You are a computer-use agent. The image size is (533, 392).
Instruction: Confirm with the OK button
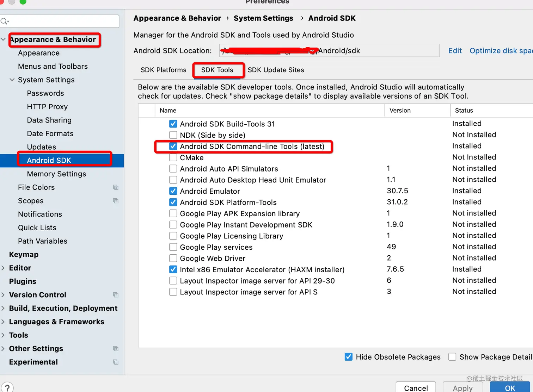pos(510,388)
